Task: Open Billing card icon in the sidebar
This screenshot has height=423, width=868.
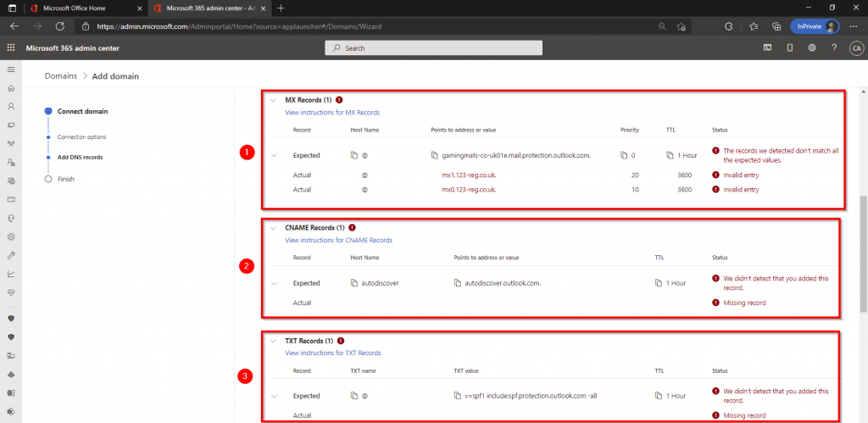Action: click(x=10, y=199)
